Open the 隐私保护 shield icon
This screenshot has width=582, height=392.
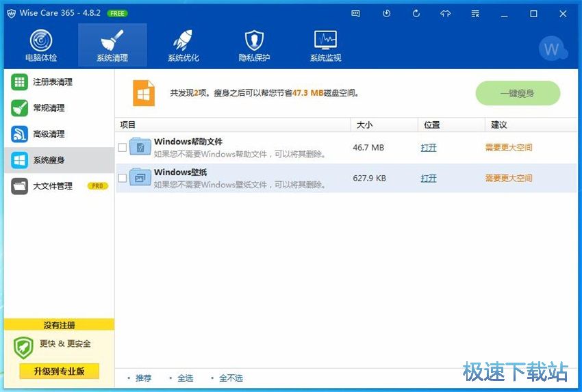[254, 40]
